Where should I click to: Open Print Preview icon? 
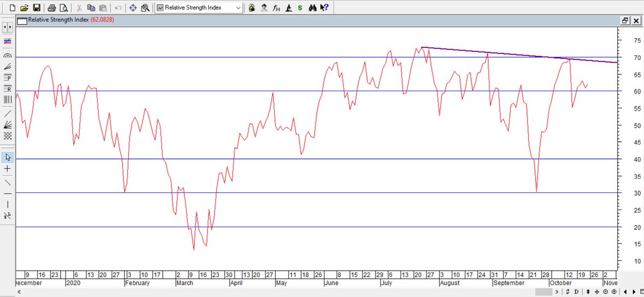tap(64, 8)
